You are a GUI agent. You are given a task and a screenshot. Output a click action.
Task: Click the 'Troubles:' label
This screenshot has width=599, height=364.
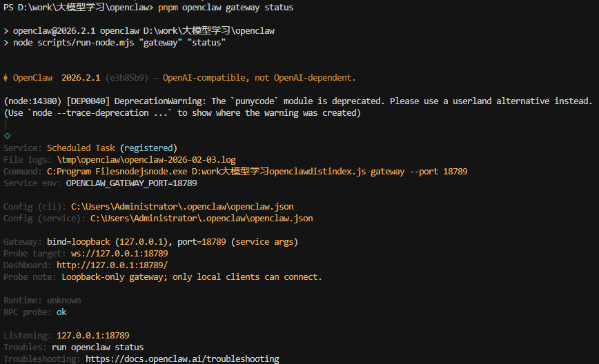[x=26, y=347]
